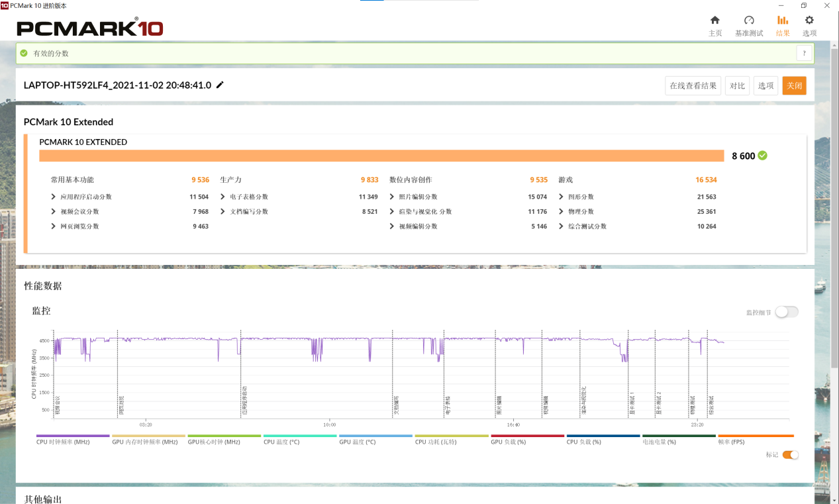
Task: Turn off the markers (标记) toggle
Action: [790, 455]
